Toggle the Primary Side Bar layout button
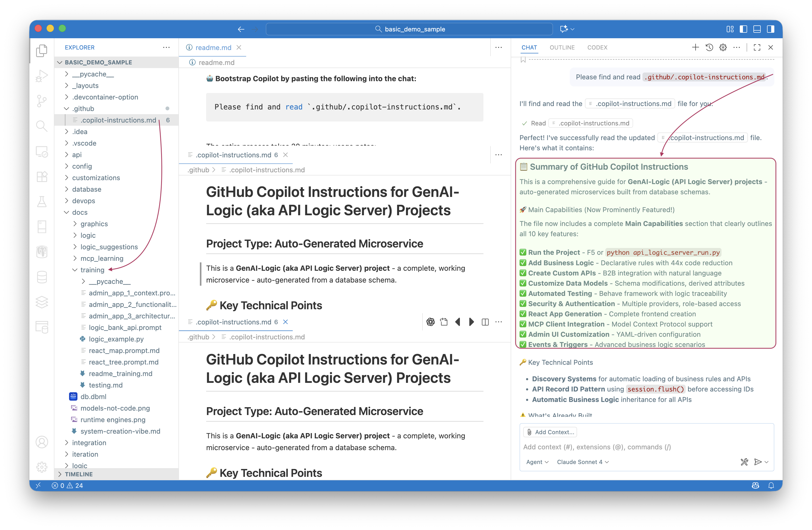This screenshot has height=530, width=812. [743, 29]
